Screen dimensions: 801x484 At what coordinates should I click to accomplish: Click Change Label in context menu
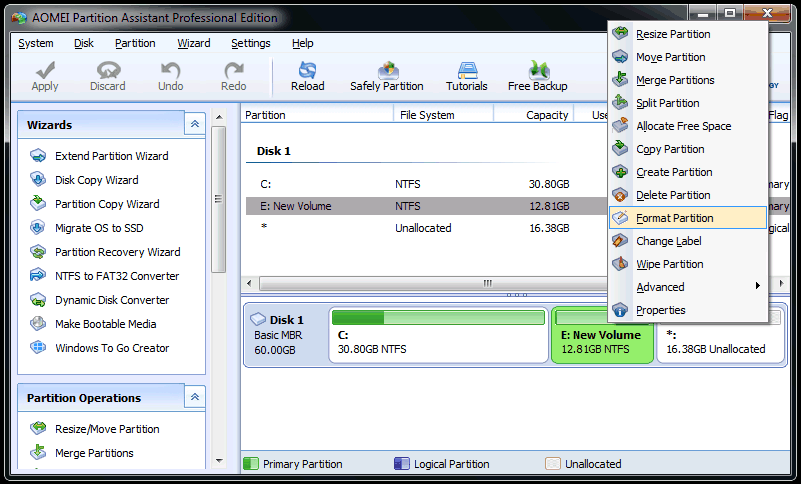688,241
